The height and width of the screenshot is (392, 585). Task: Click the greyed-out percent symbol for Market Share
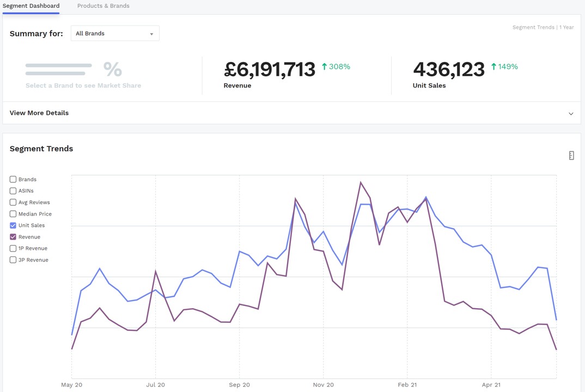[x=113, y=69]
